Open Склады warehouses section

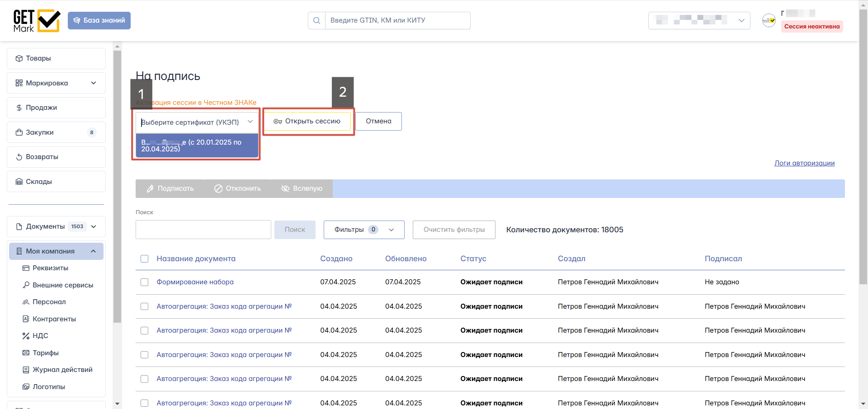(56, 182)
